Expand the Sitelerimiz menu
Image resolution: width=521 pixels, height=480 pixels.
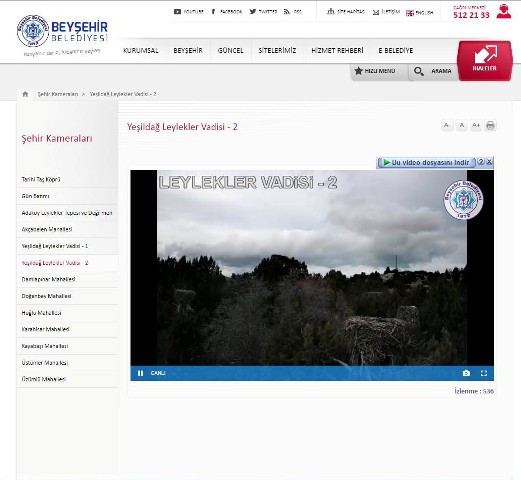tap(277, 50)
